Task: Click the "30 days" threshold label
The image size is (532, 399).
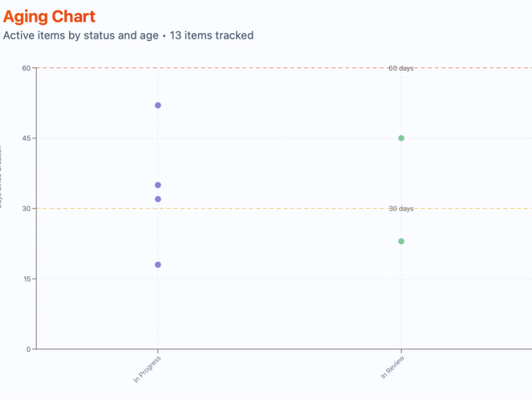Action: [401, 209]
